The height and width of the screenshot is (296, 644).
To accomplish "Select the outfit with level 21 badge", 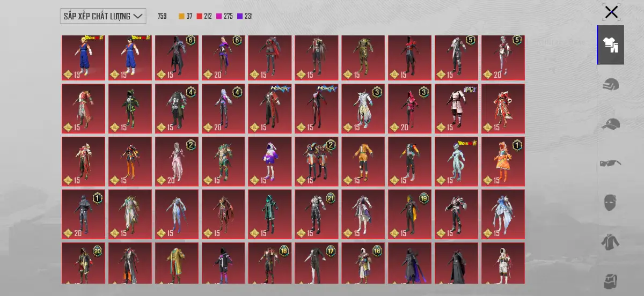I will [317, 214].
